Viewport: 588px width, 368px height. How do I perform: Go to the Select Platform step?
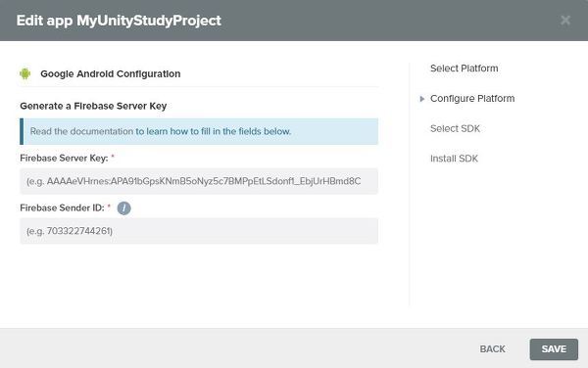465,69
